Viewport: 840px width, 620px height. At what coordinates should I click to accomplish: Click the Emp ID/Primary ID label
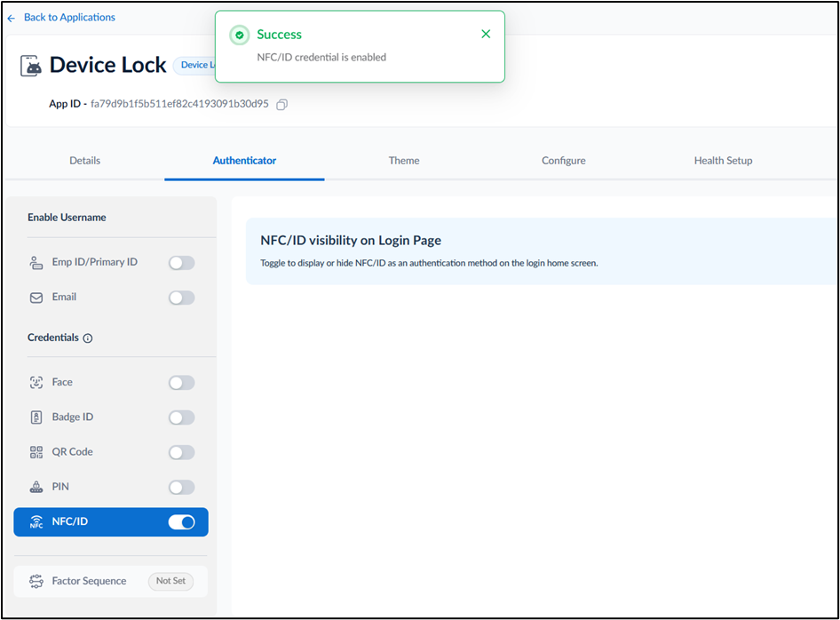click(95, 262)
